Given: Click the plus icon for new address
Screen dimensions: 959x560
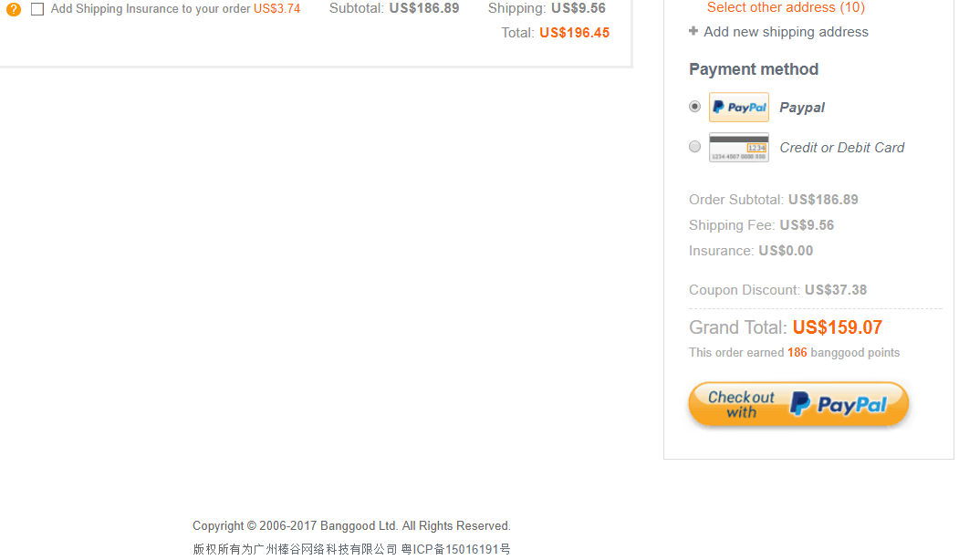Looking at the screenshot, I should [x=693, y=31].
